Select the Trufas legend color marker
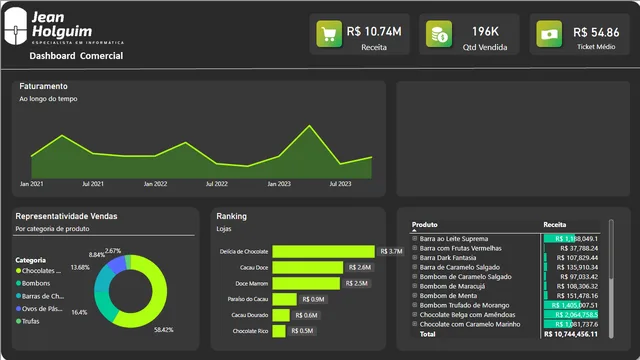 (18, 321)
